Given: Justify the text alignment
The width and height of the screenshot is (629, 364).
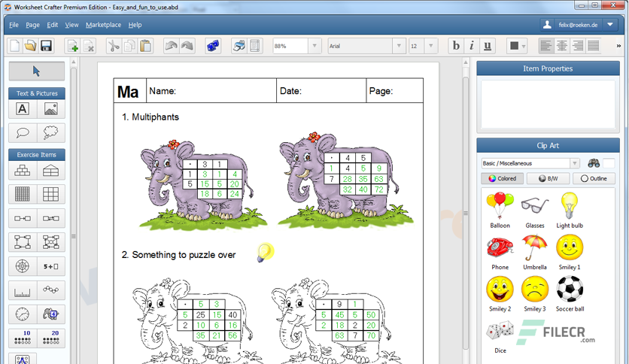Looking at the screenshot, I should [x=594, y=46].
